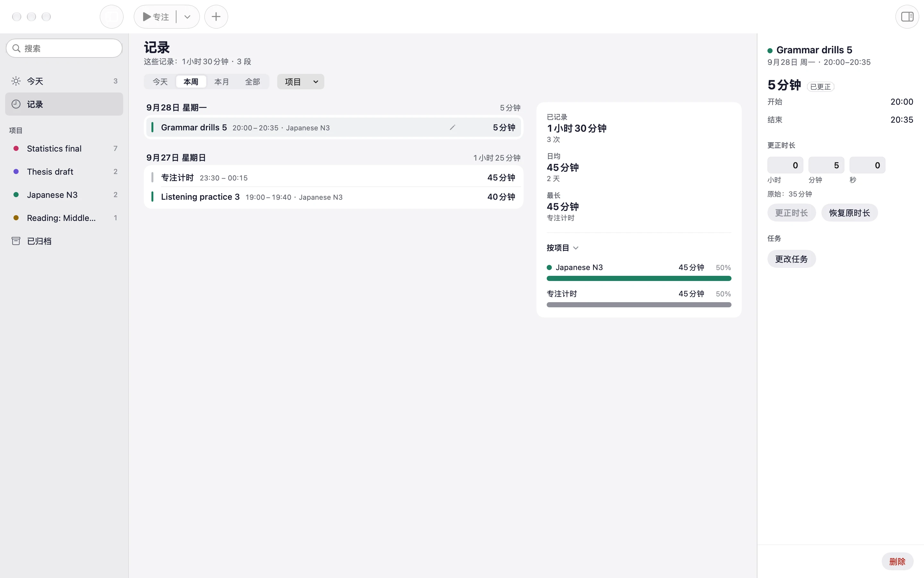Switch to the 本月 filter tab
The width and height of the screenshot is (924, 578).
pos(221,82)
